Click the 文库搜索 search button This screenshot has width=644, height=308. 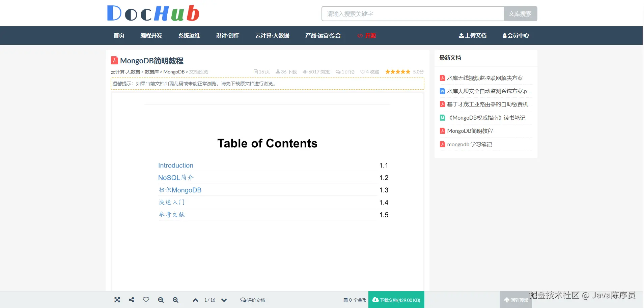pyautogui.click(x=520, y=14)
